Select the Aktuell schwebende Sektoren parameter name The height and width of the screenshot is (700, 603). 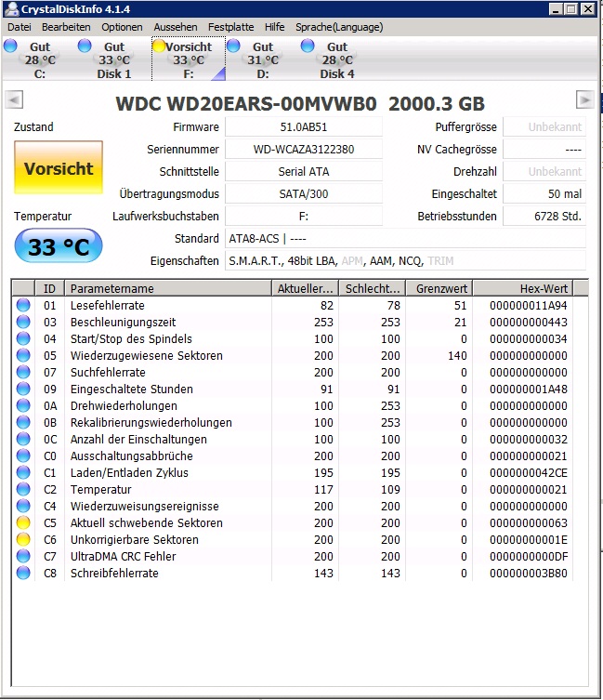[147, 522]
